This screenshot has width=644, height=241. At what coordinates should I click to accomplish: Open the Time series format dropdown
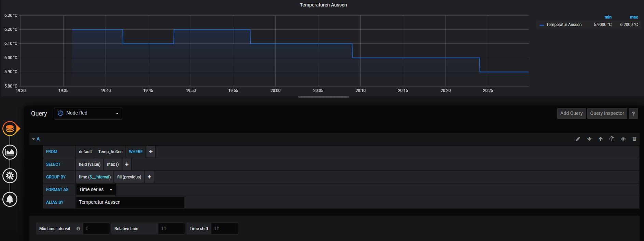coord(95,190)
